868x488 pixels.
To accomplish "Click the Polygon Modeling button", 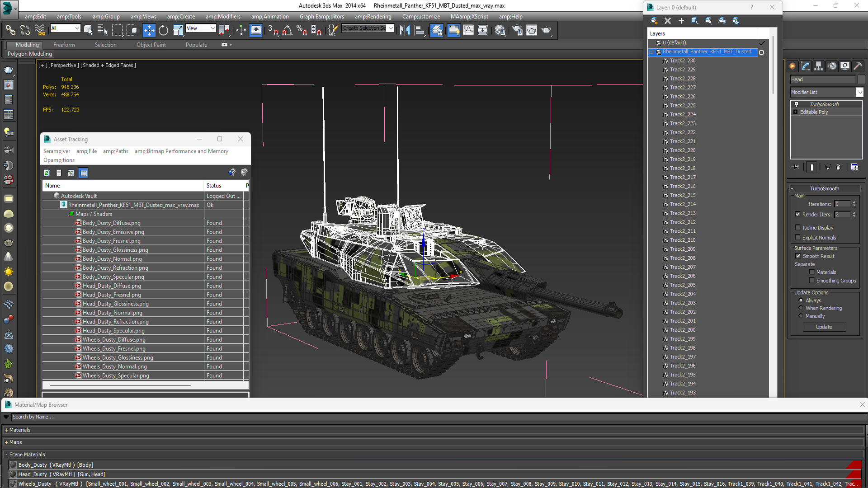I will tap(30, 54).
